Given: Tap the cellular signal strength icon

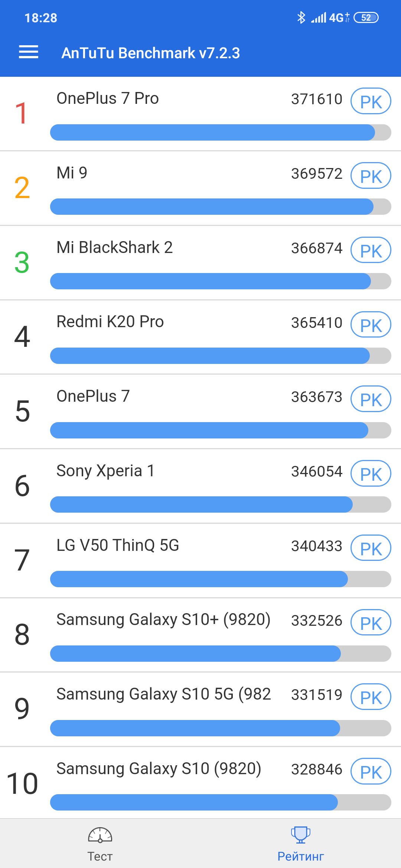Looking at the screenshot, I should click(x=319, y=17).
